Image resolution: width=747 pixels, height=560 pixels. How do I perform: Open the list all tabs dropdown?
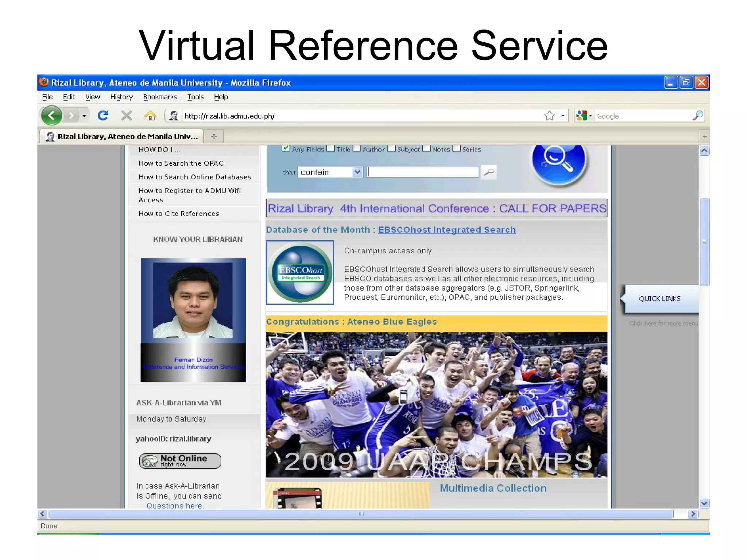tap(705, 137)
